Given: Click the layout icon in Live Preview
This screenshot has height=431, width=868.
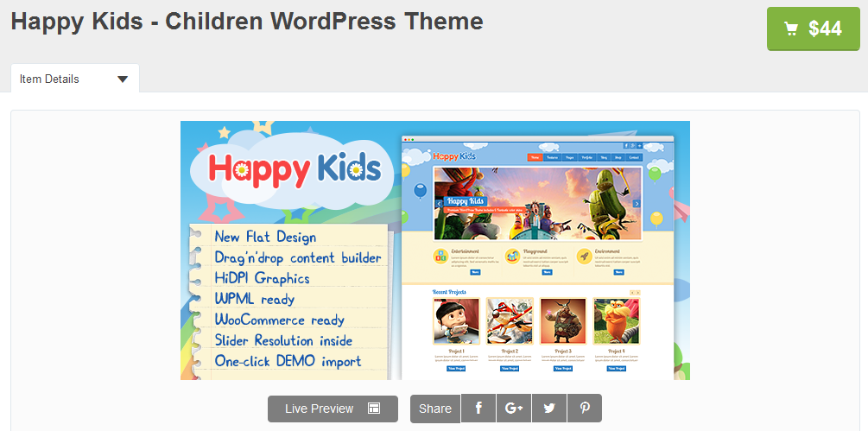Looking at the screenshot, I should click(374, 409).
